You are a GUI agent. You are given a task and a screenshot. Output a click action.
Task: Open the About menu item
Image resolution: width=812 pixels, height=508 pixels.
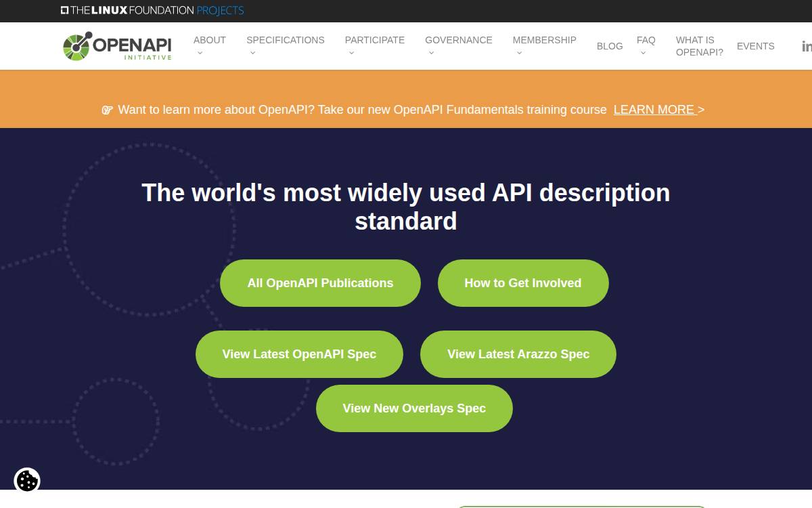click(210, 40)
